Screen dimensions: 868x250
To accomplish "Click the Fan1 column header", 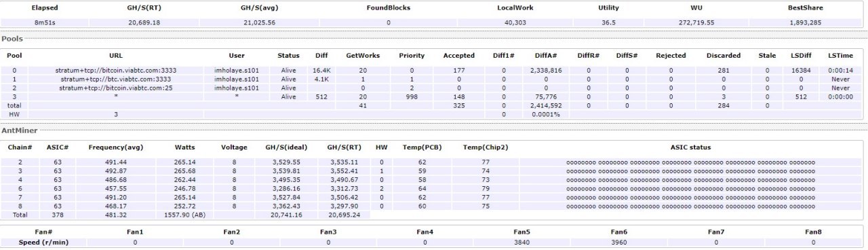I will [x=135, y=232].
